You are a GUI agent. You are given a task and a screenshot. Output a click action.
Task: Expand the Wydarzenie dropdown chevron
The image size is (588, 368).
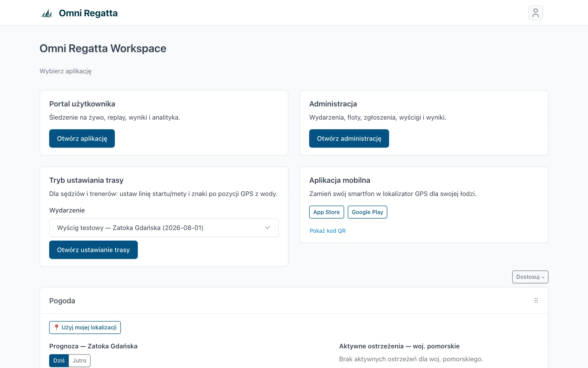click(x=267, y=228)
